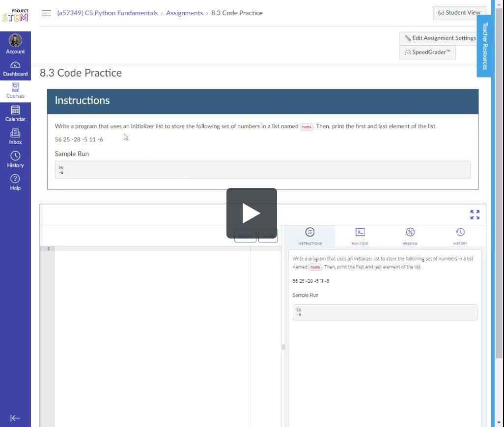Open the Calendar from sidebar
The height and width of the screenshot is (427, 504).
pyautogui.click(x=15, y=113)
